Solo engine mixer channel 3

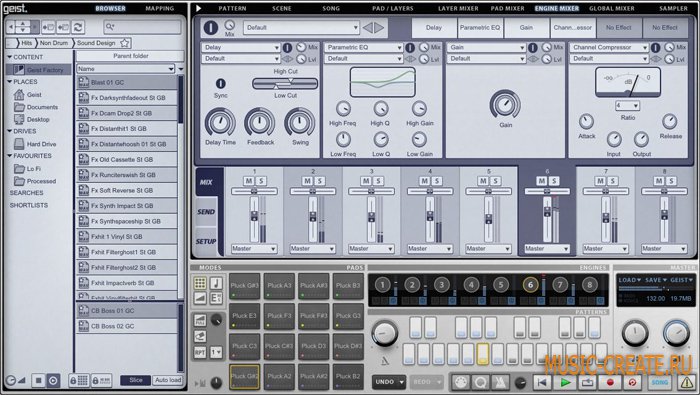tap(378, 181)
